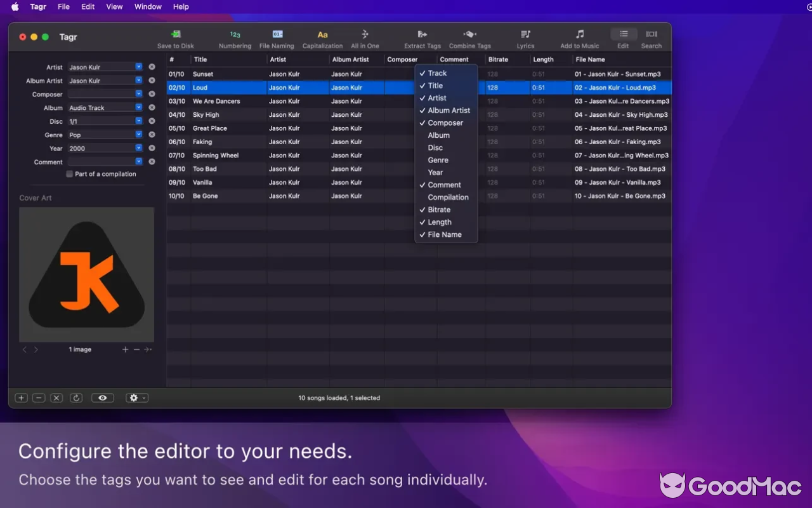Open the Lyrics tool
The image size is (812, 508).
(525, 35)
